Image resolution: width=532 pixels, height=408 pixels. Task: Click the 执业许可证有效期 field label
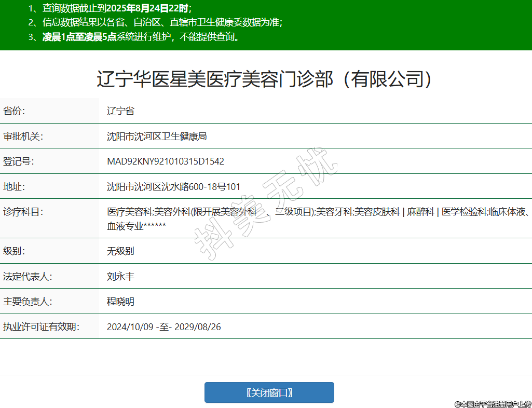41,327
